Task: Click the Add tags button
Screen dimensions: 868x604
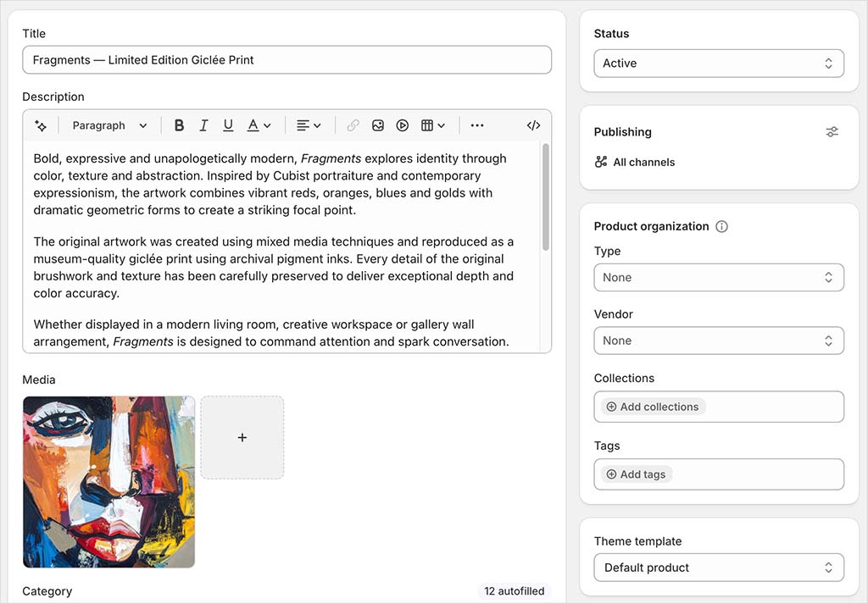Action: tap(637, 474)
